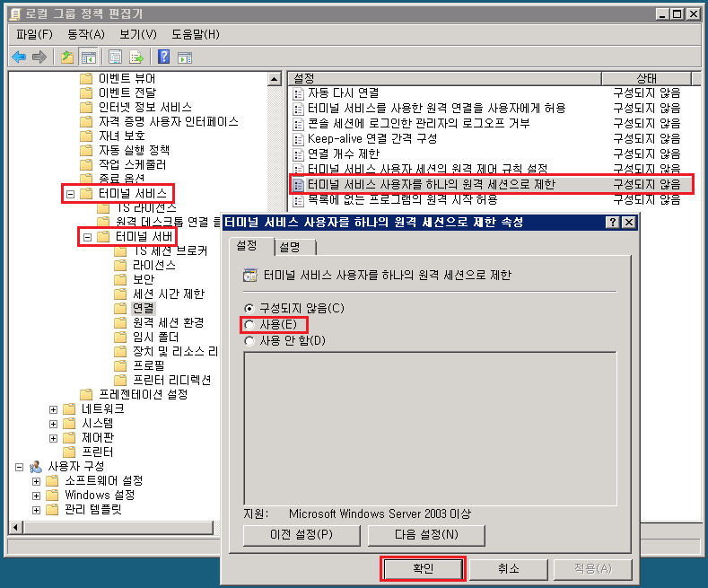Click the folder icon of 이벤트 뷰어
Screen dimensions: 708x588
[x=86, y=79]
